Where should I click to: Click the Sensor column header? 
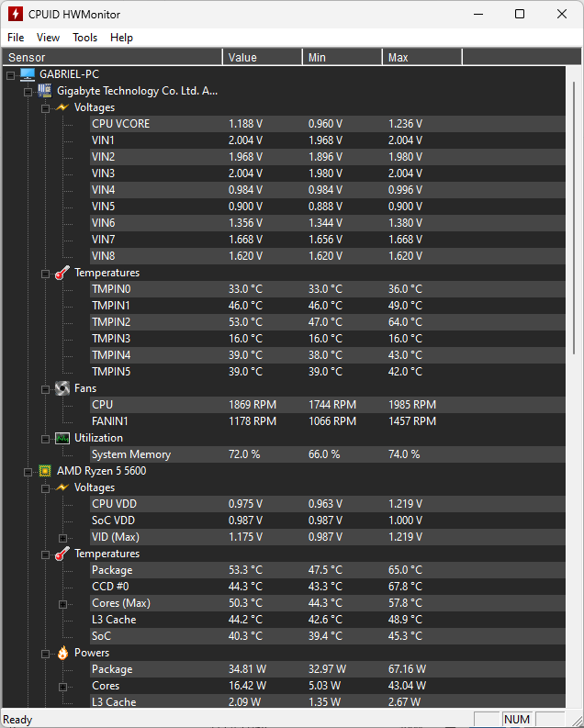(112, 57)
